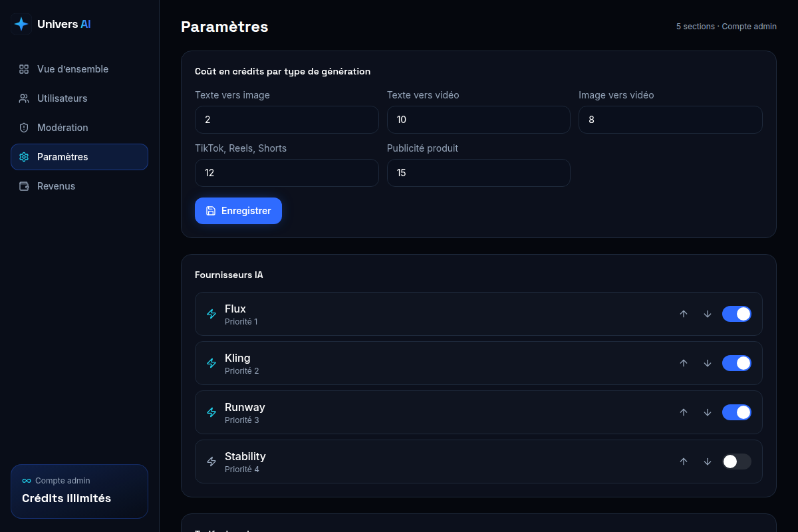Viewport: 798px width, 532px height.
Task: Go to the Utilisateurs section
Action: [79, 98]
